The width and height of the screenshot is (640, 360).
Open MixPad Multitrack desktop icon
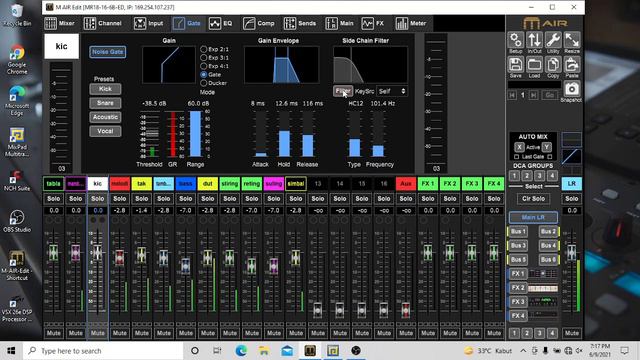pyautogui.click(x=17, y=142)
